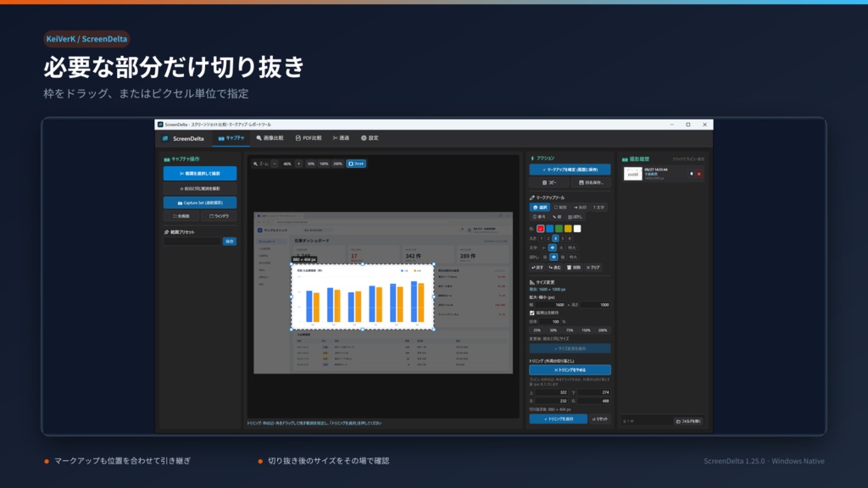Capture the full screen with 全画面
The width and height of the screenshot is (868, 488).
click(x=181, y=216)
